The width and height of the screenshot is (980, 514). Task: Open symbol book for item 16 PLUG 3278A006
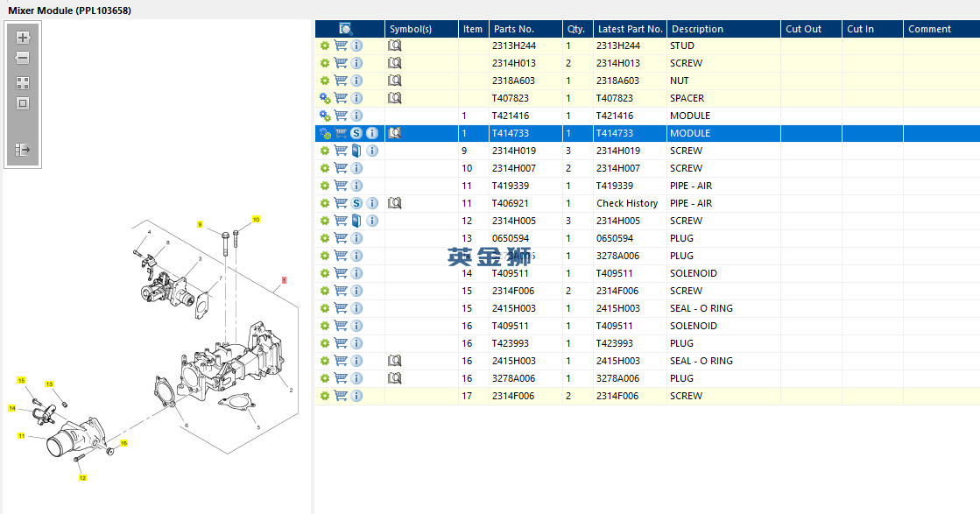coord(394,378)
